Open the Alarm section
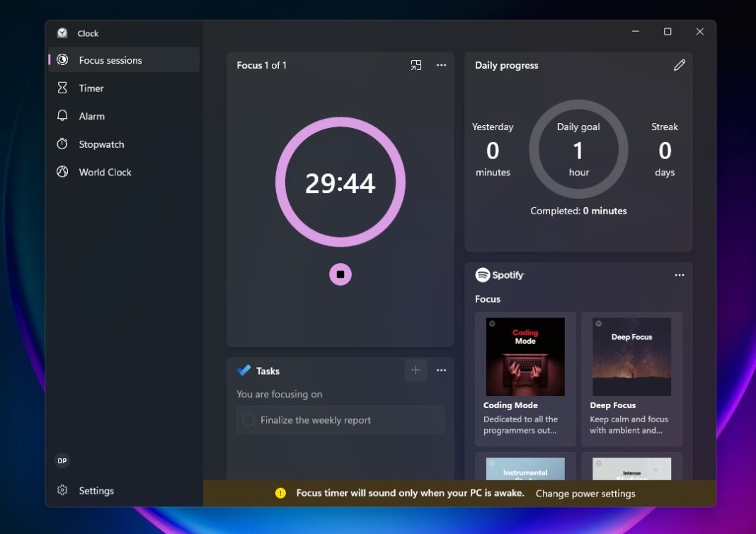This screenshot has width=756, height=534. click(92, 116)
